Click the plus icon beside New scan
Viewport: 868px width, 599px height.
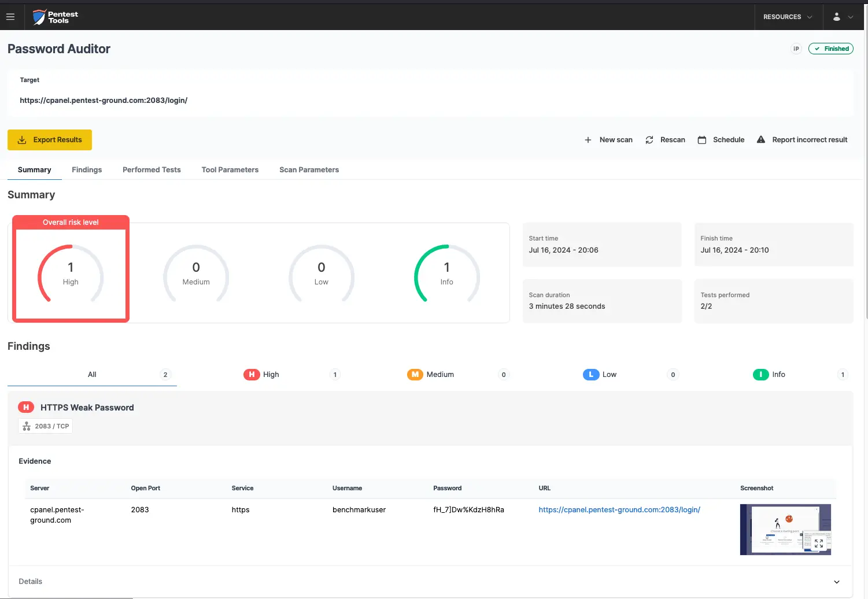[588, 140]
